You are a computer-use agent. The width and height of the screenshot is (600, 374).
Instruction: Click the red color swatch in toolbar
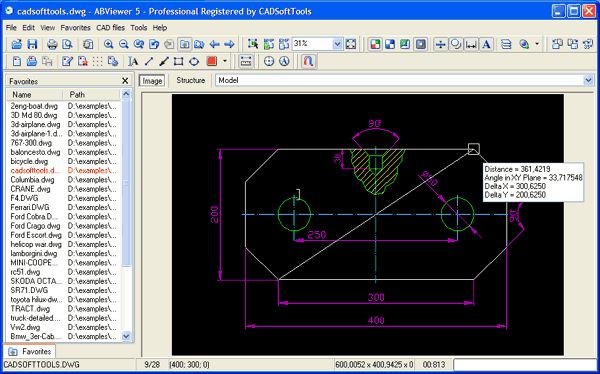(x=212, y=61)
